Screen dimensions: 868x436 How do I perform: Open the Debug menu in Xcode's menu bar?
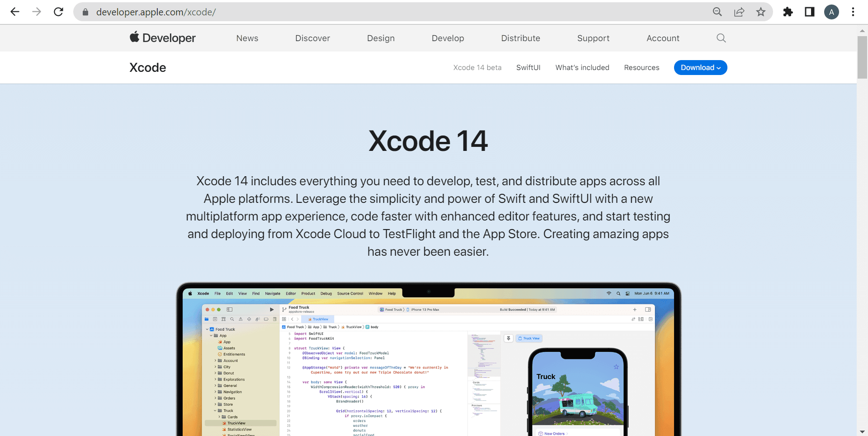[326, 293]
